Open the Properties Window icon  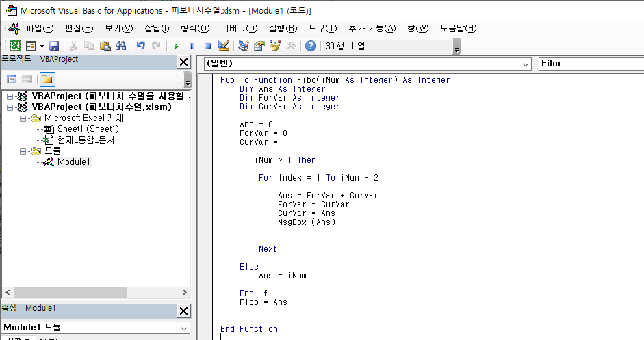(259, 46)
